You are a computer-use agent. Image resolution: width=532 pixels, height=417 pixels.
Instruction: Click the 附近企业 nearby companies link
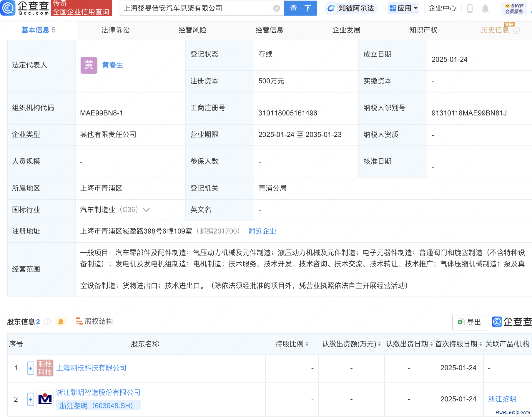(x=262, y=231)
